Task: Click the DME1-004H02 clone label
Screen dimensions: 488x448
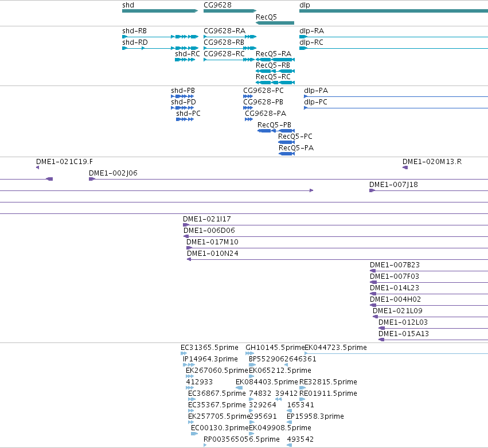Action: coord(395,300)
